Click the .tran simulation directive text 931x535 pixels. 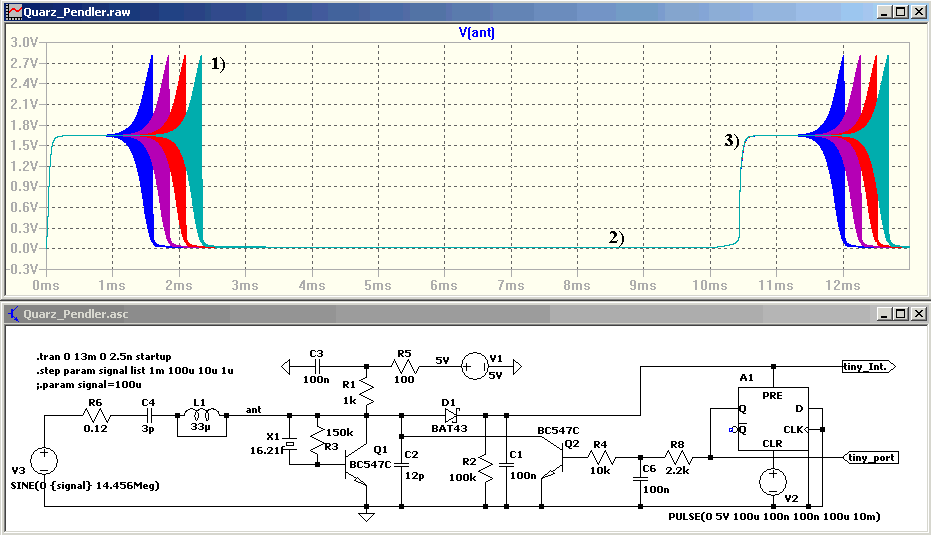[x=103, y=356]
